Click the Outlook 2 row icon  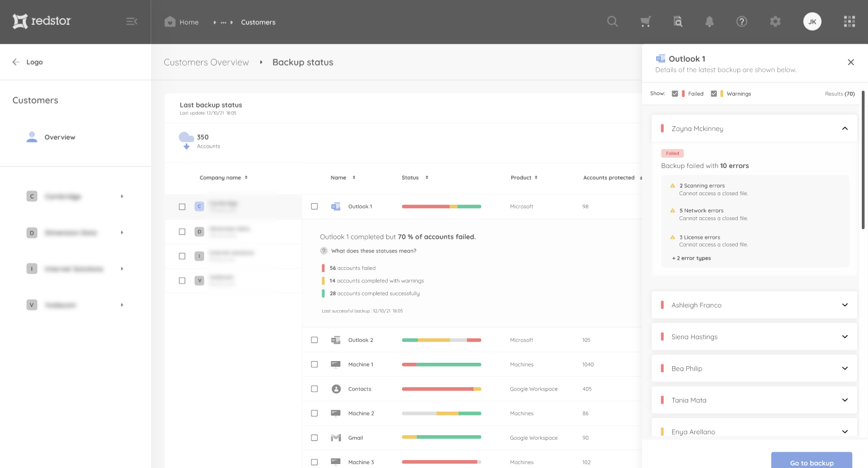[x=336, y=340]
